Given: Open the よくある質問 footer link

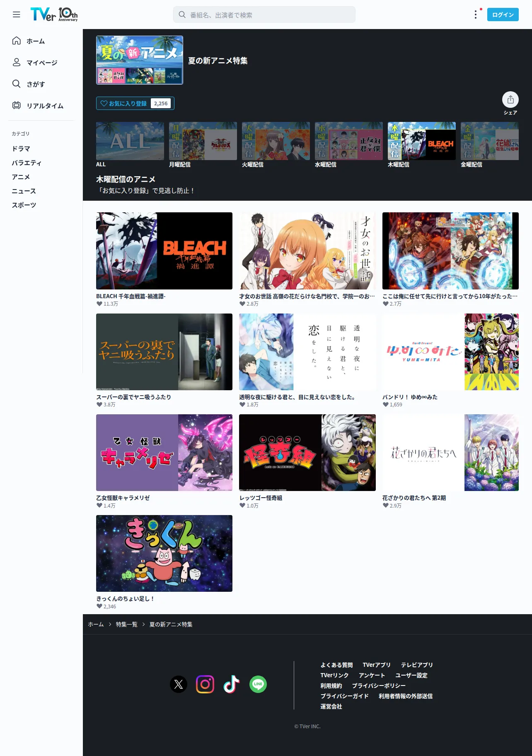Looking at the screenshot, I should (336, 665).
